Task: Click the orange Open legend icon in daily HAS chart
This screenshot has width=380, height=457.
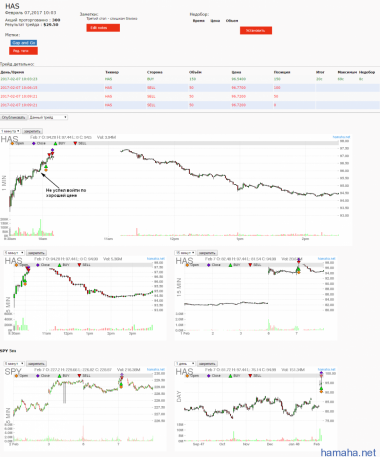Action: point(187,376)
